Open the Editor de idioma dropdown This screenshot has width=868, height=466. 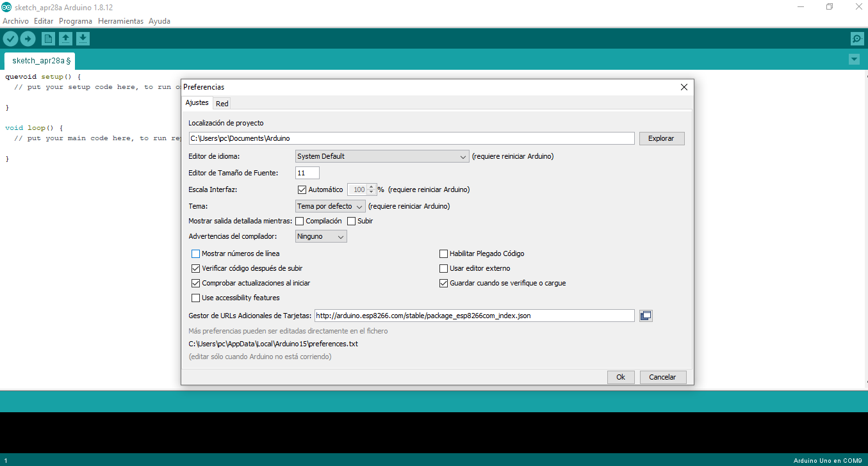click(x=382, y=156)
